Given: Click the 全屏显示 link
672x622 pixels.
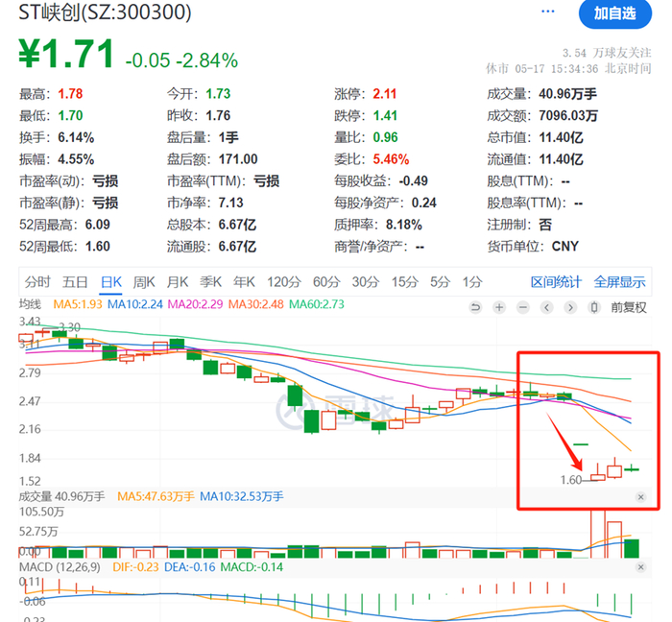Looking at the screenshot, I should (619, 282).
